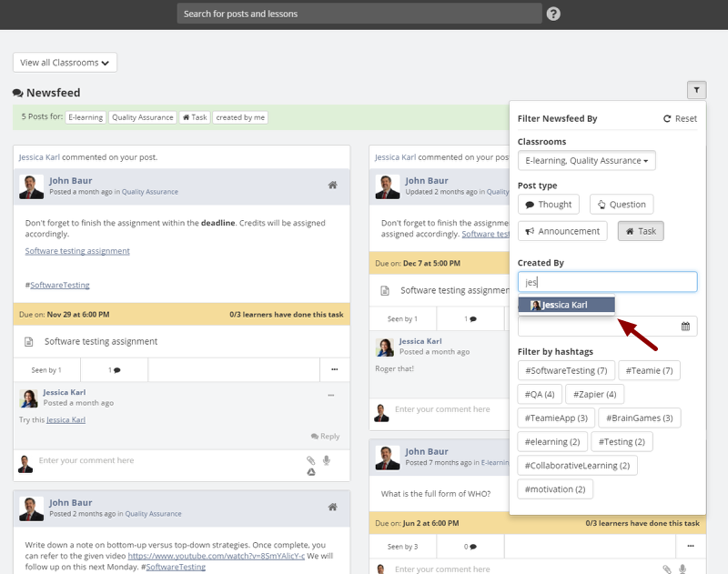Toggle the #Zapier (4) hashtag filter
The height and width of the screenshot is (574, 728).
pos(595,395)
